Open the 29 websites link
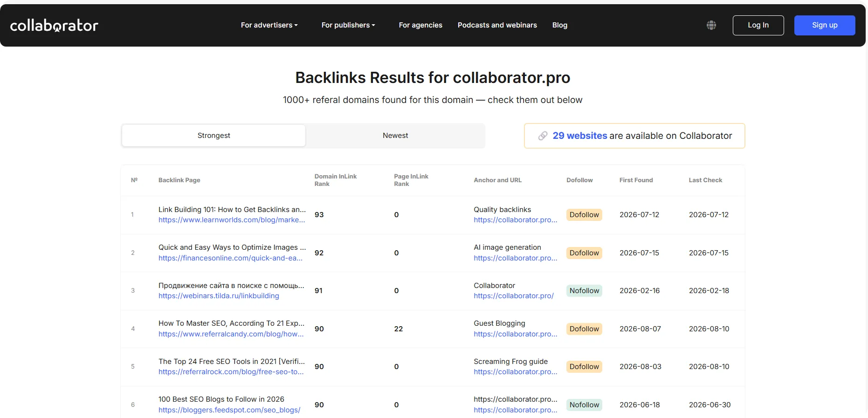 point(580,136)
